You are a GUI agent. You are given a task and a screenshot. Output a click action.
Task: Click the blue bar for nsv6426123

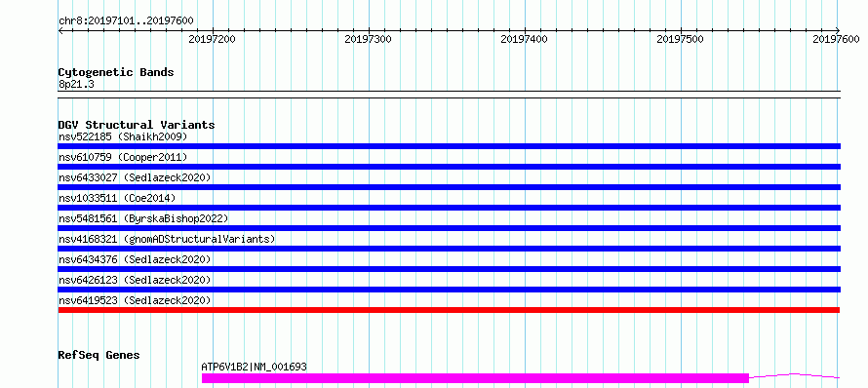pos(449,290)
